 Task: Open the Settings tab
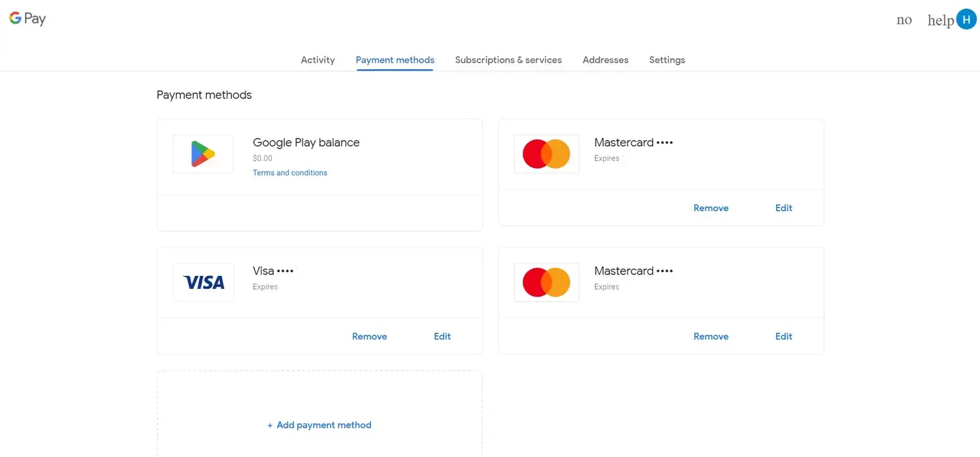667,59
